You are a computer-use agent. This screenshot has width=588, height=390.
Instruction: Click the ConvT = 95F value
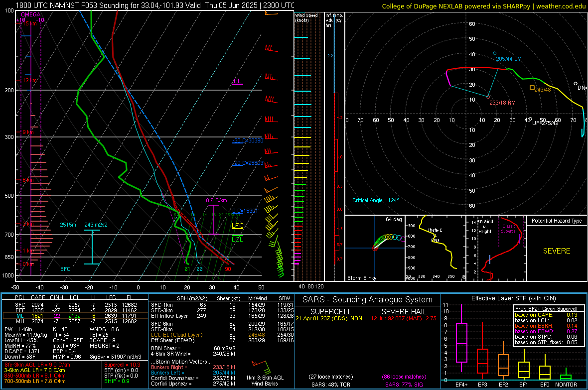point(68,340)
